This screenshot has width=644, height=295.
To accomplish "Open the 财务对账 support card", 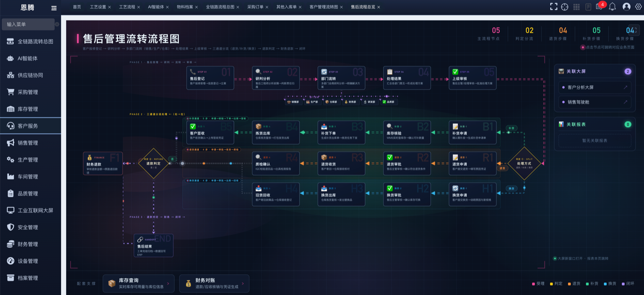I will point(214,283).
